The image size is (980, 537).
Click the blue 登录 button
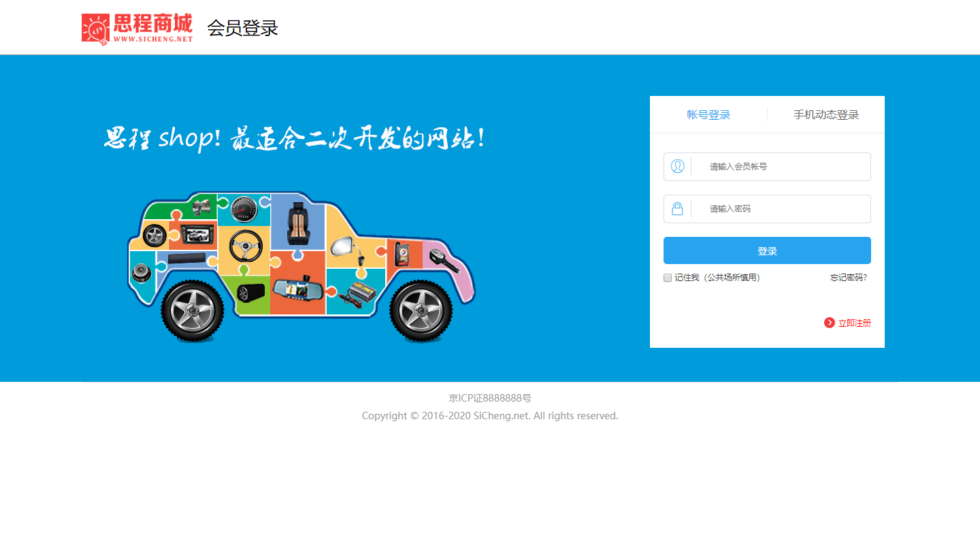[767, 250]
